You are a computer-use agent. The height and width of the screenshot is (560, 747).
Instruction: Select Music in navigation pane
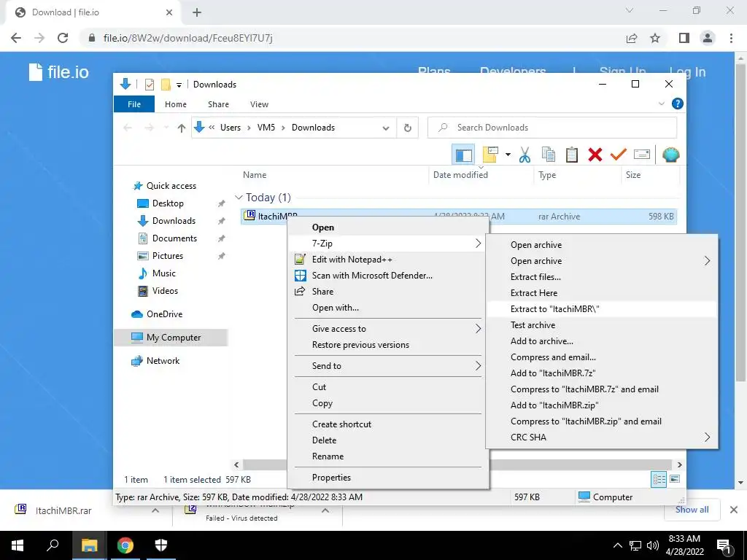coord(164,273)
